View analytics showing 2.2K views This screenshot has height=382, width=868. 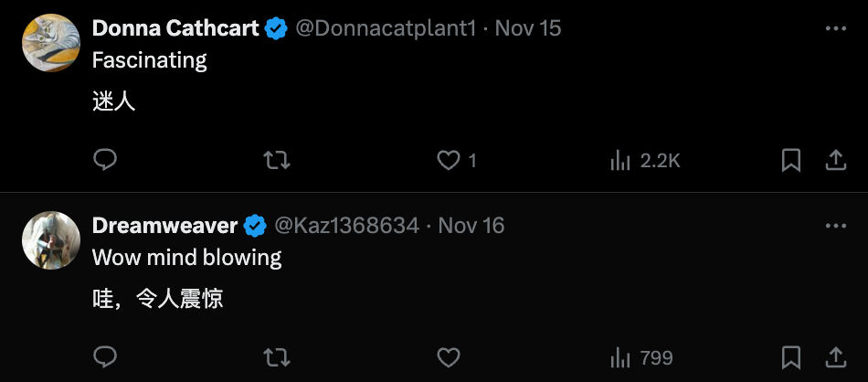pos(644,161)
